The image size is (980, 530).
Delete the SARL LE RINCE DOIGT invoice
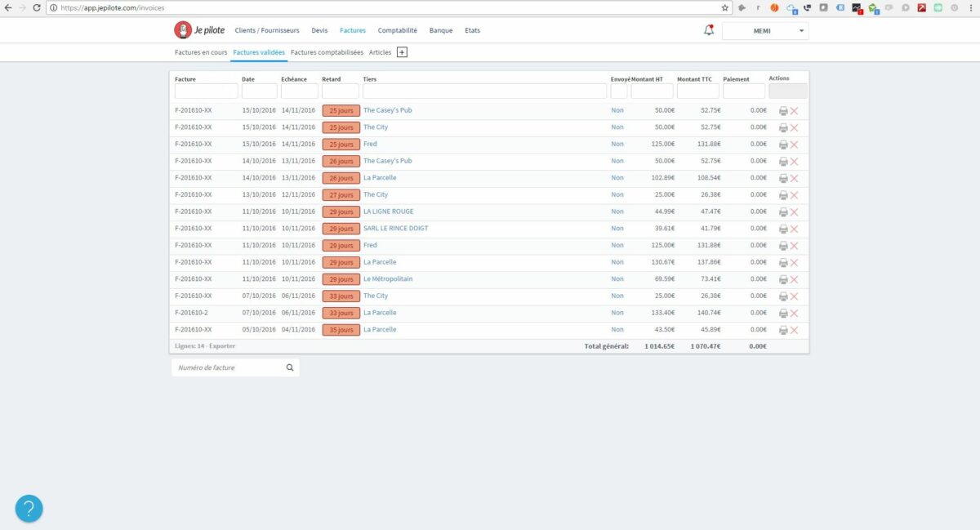coord(794,229)
